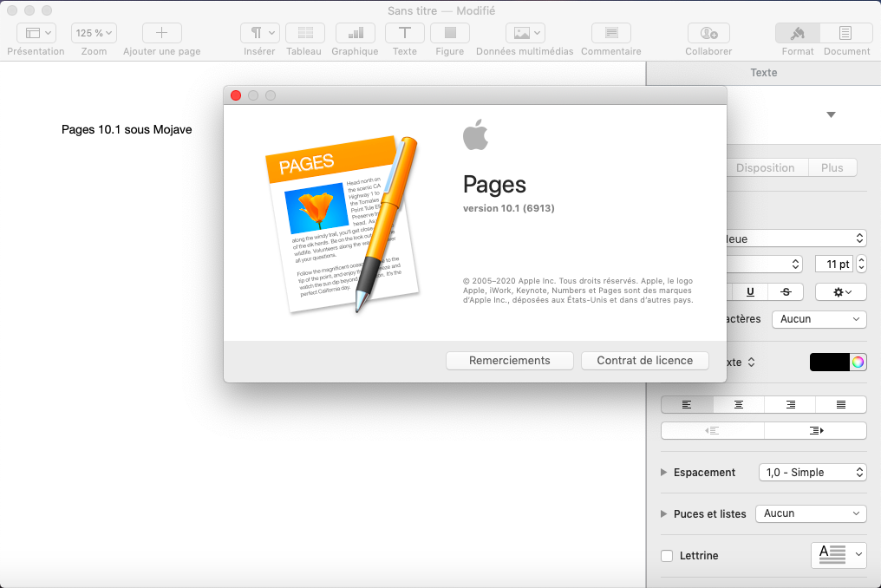Click the black text color swatch
This screenshot has height=588, width=881.
click(829, 363)
